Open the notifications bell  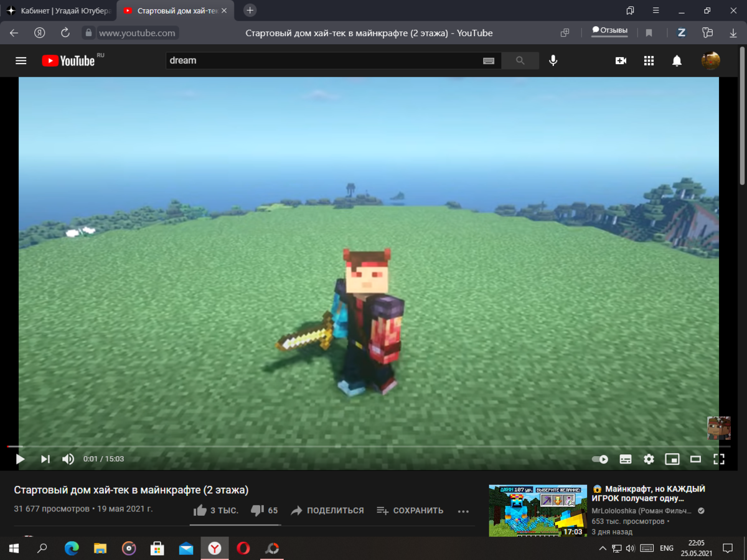677,60
